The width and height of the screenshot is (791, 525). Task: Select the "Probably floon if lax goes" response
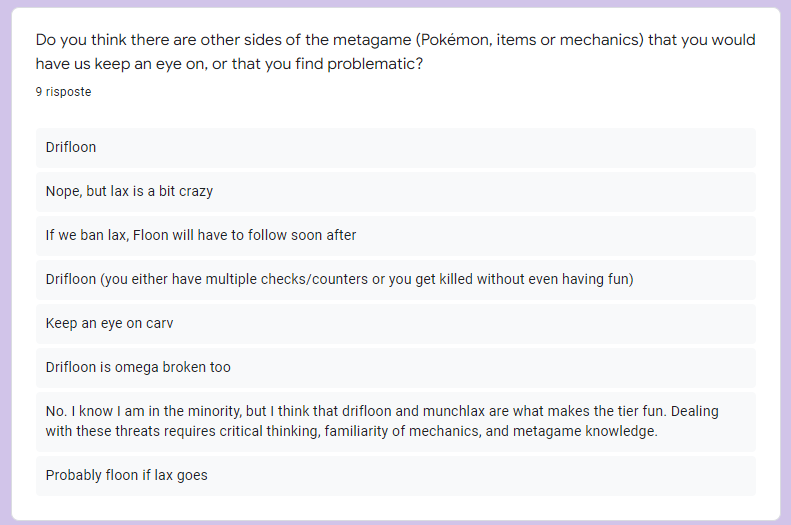[x=126, y=475]
